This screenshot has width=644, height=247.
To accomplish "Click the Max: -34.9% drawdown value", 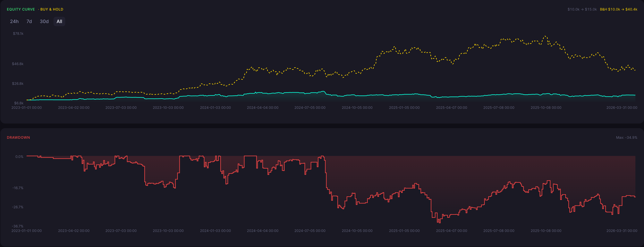I will [x=626, y=138].
